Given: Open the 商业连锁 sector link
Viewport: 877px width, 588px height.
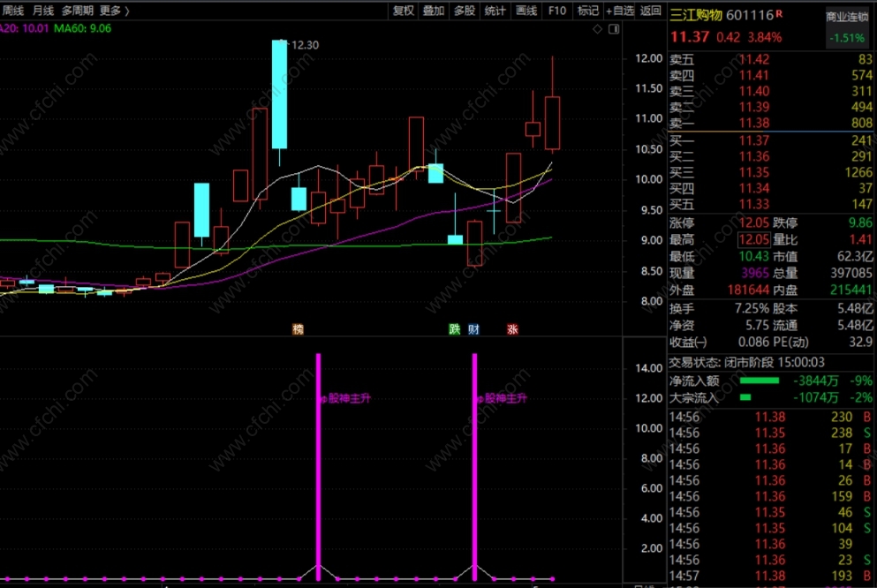Looking at the screenshot, I should (x=847, y=17).
